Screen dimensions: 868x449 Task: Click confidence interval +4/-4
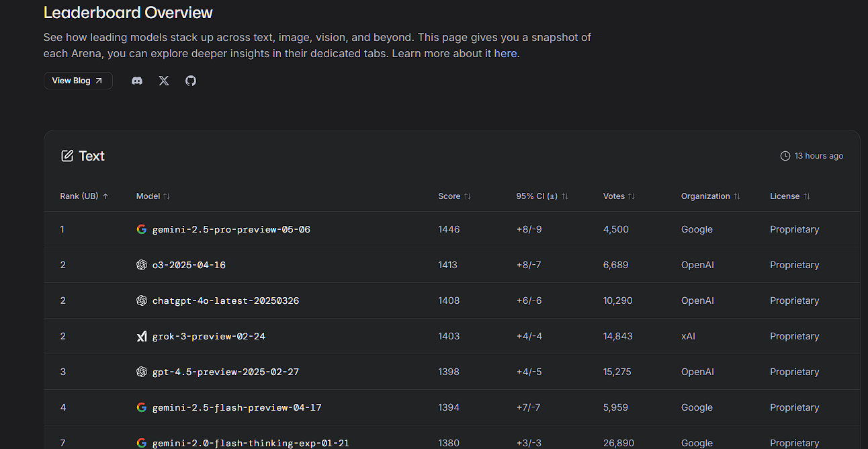[x=529, y=336]
